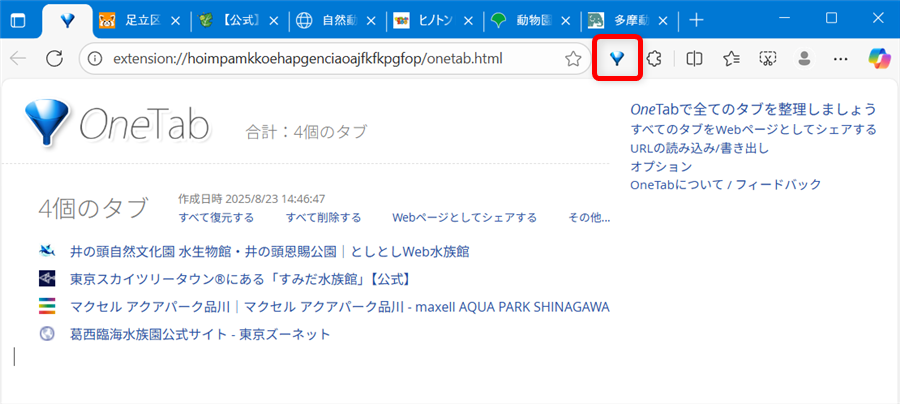This screenshot has width=900, height=404.
Task: Open the オプション link
Action: pyautogui.click(x=661, y=166)
